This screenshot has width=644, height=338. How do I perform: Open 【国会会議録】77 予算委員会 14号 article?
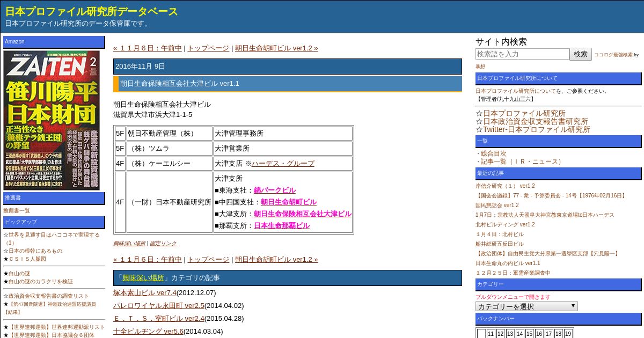coord(551,195)
